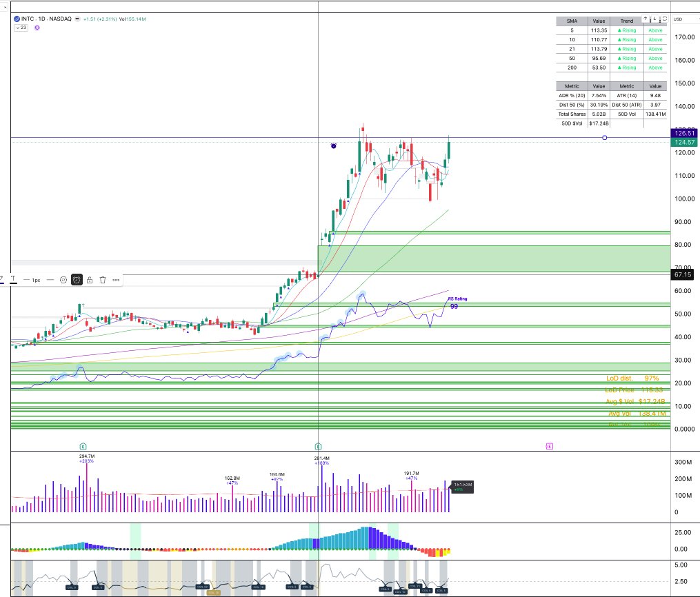700x597 pixels.
Task: Click SMA 21 value 113.79 cell
Action: click(x=599, y=49)
